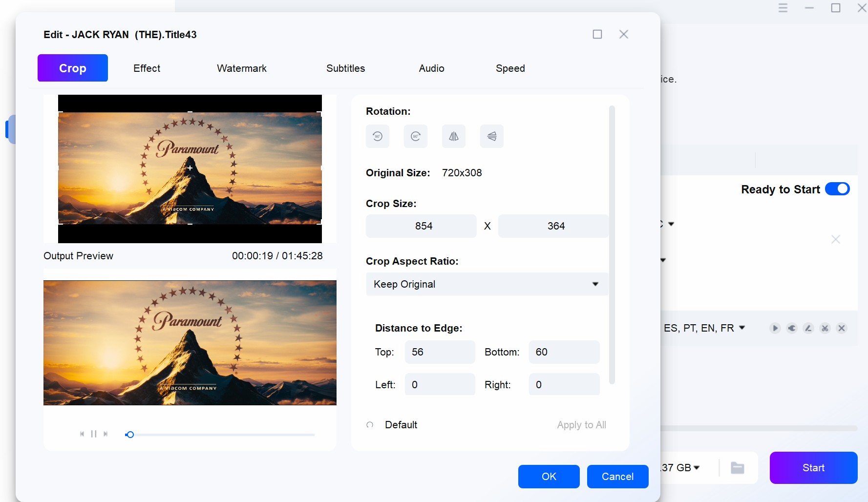Open the Effect tab
868x502 pixels.
coord(147,68)
